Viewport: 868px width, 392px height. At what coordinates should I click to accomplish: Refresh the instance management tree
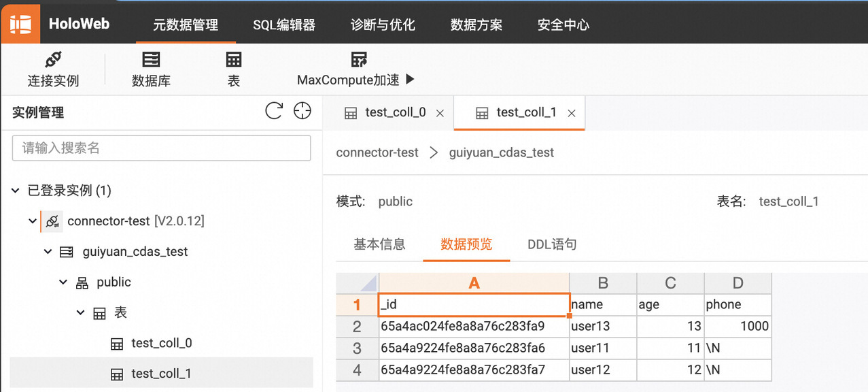(x=274, y=111)
